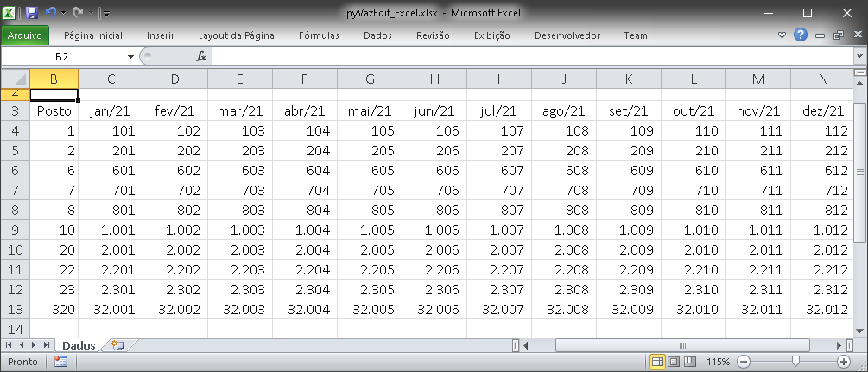The height and width of the screenshot is (372, 868).
Task: Click Posto value 320
Action: click(x=54, y=310)
